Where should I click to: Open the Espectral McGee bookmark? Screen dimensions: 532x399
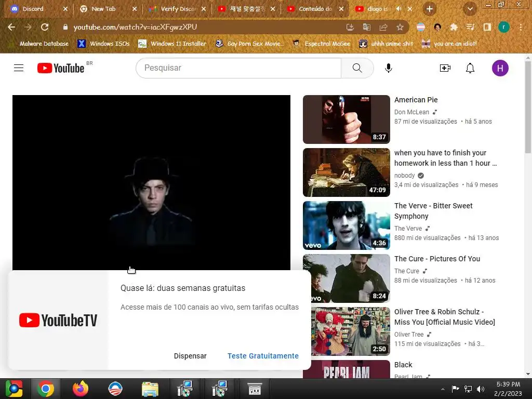click(x=322, y=44)
